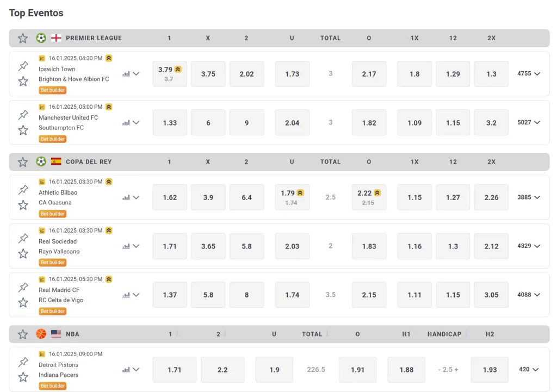Click the boosted-odds badge beside Real Sociedad date
The image size is (557, 392).
109,231
